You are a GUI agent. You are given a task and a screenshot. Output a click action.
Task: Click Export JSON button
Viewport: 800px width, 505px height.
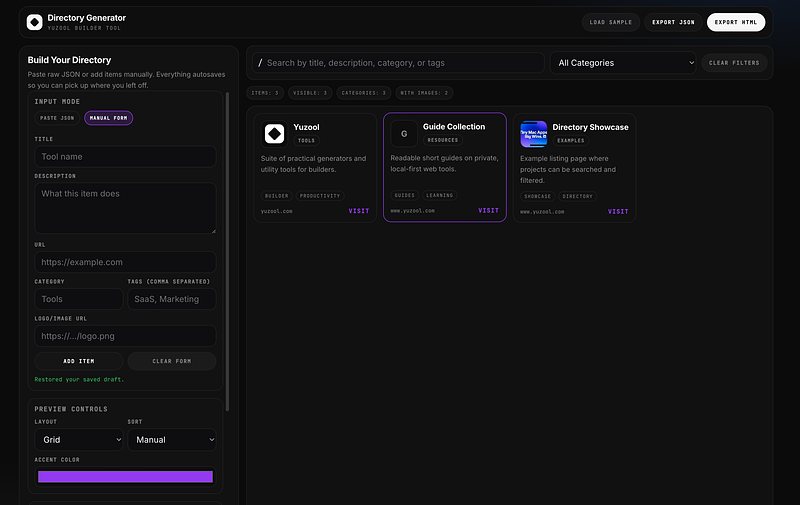click(x=673, y=22)
